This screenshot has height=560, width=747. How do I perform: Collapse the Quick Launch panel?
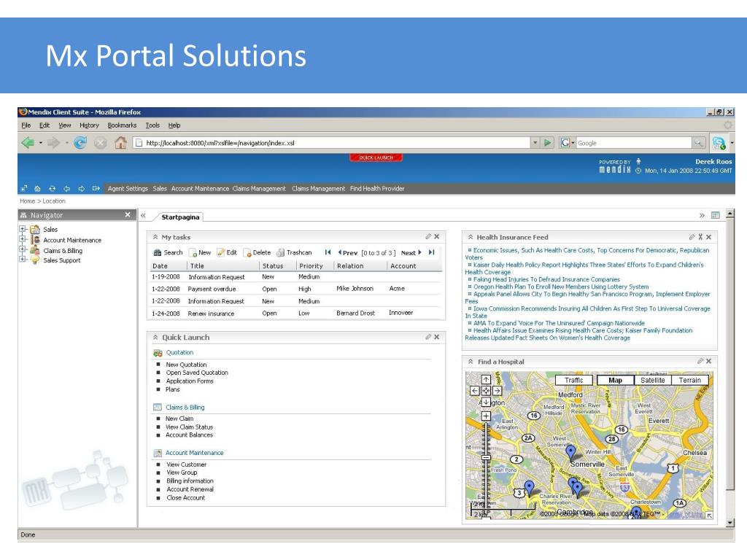click(155, 337)
